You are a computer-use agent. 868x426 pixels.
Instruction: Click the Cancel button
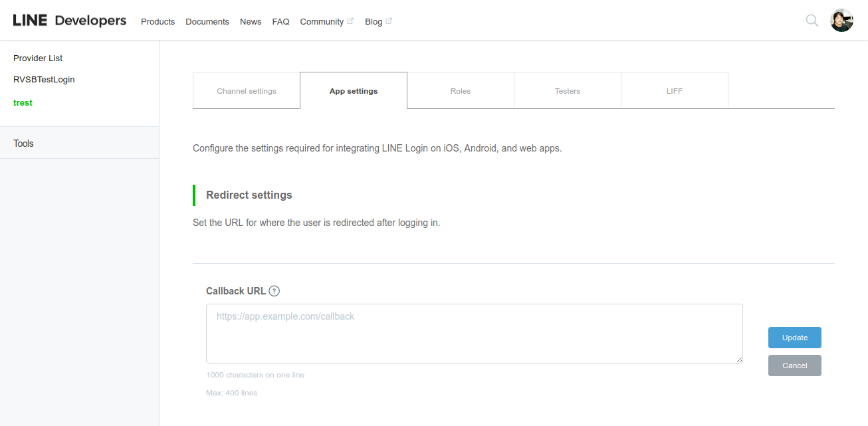(795, 366)
